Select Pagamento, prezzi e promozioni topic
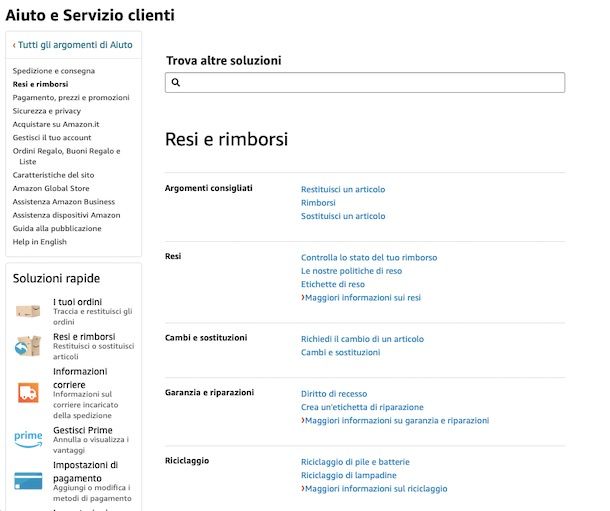This screenshot has height=511, width=610. (71, 98)
